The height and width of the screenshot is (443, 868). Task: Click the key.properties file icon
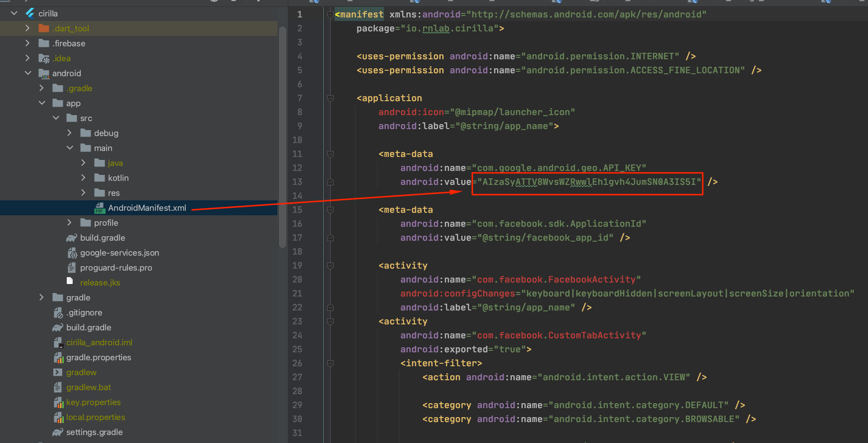click(x=58, y=402)
